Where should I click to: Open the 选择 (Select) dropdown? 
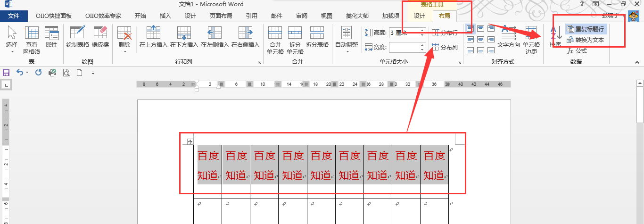(12, 39)
